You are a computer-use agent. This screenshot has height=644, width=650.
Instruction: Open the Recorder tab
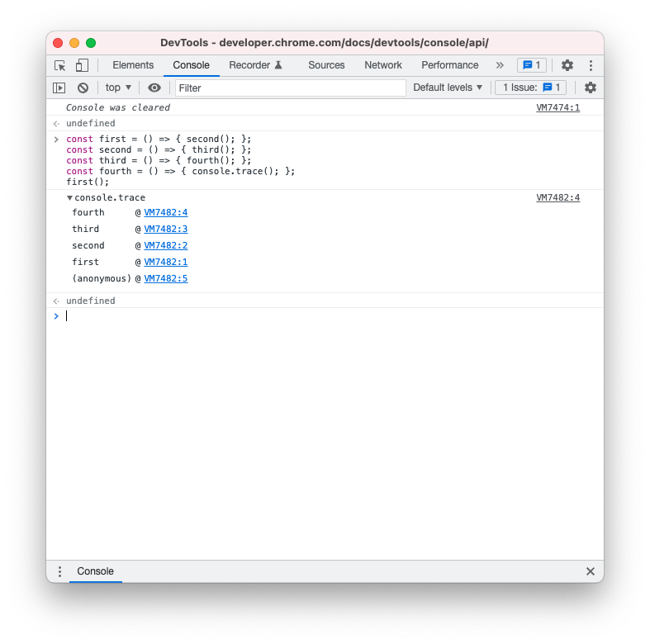click(x=256, y=65)
